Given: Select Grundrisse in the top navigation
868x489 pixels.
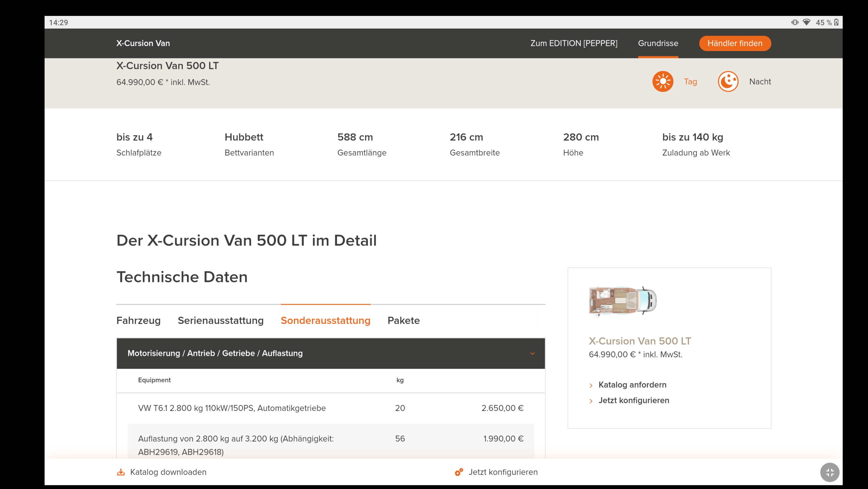Looking at the screenshot, I should [658, 43].
